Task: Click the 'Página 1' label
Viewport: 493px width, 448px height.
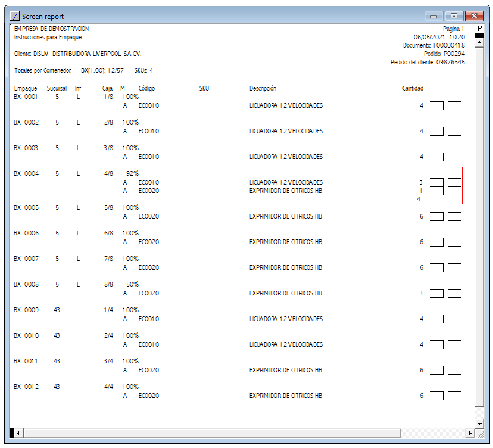Action: click(453, 29)
